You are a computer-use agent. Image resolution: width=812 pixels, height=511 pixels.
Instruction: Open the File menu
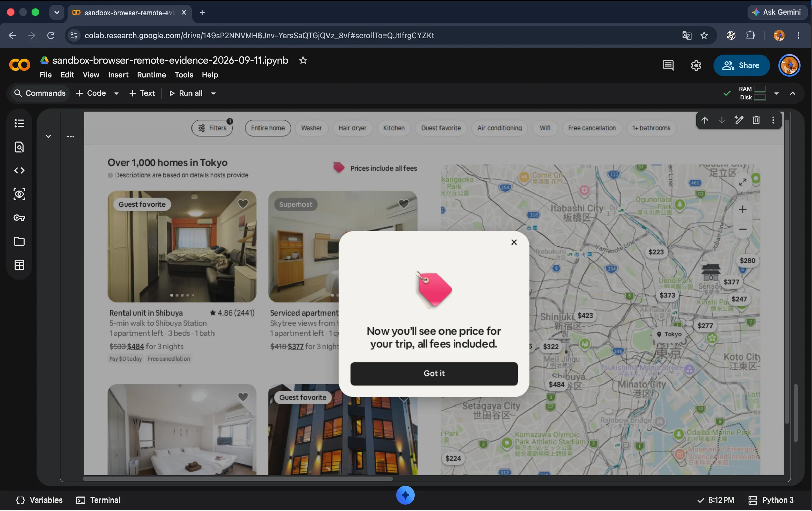(45, 75)
